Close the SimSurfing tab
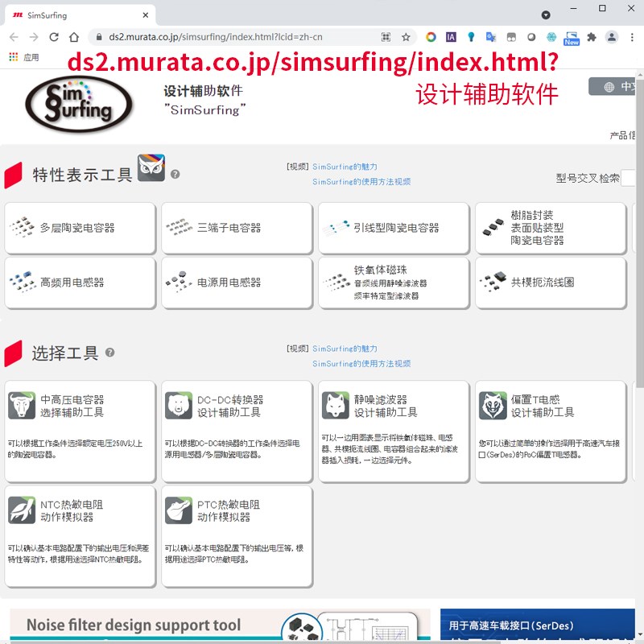This screenshot has height=644, width=644. pos(146,15)
